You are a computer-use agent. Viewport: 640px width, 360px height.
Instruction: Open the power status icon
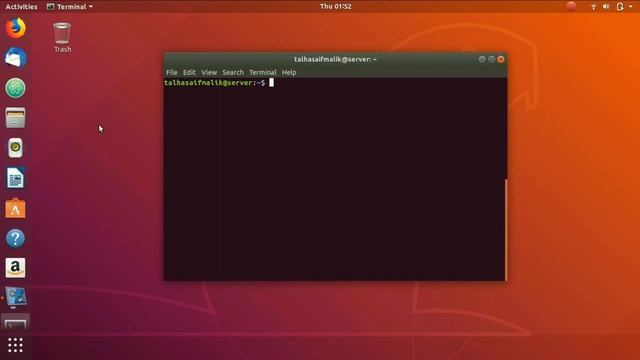pyautogui.click(x=620, y=7)
